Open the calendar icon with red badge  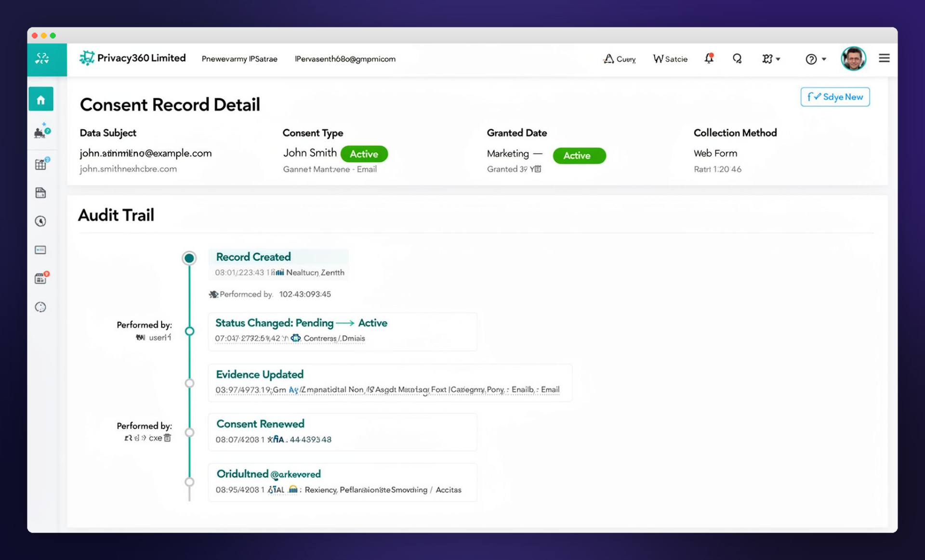pos(42,277)
